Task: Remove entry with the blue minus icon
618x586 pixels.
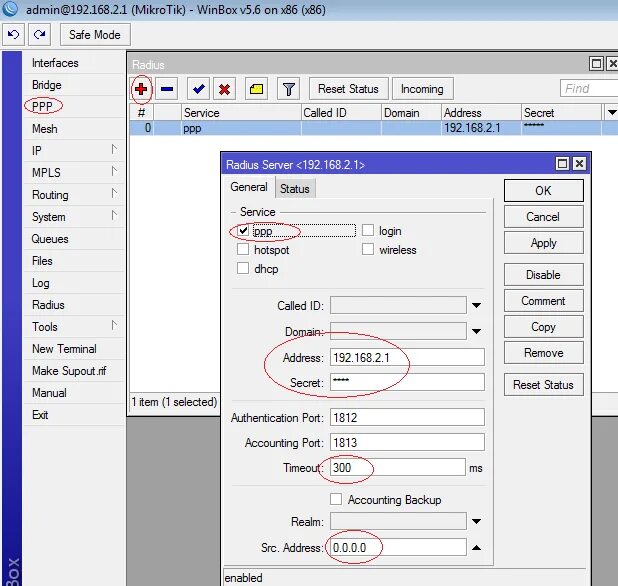Action: click(x=167, y=89)
